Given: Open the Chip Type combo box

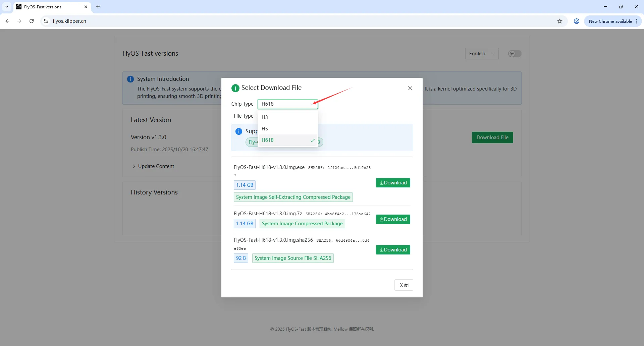Looking at the screenshot, I should 287,104.
